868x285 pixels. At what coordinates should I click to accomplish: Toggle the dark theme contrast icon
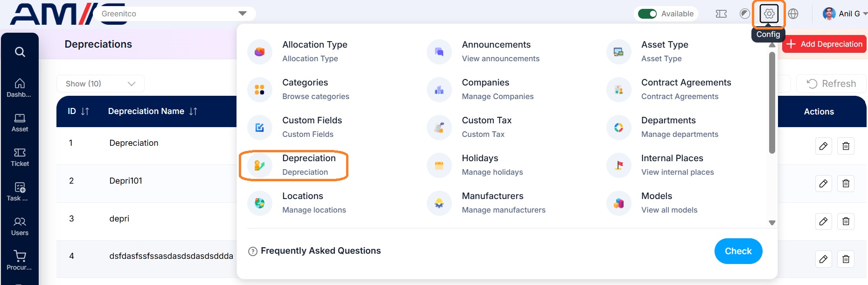click(x=745, y=14)
